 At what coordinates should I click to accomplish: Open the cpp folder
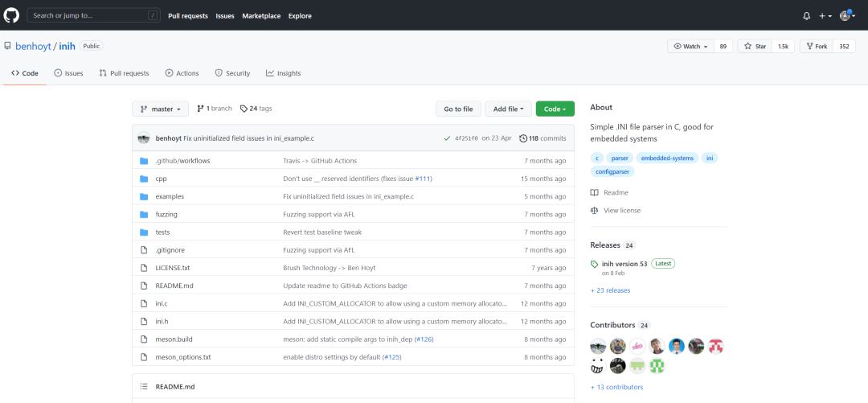pos(161,179)
